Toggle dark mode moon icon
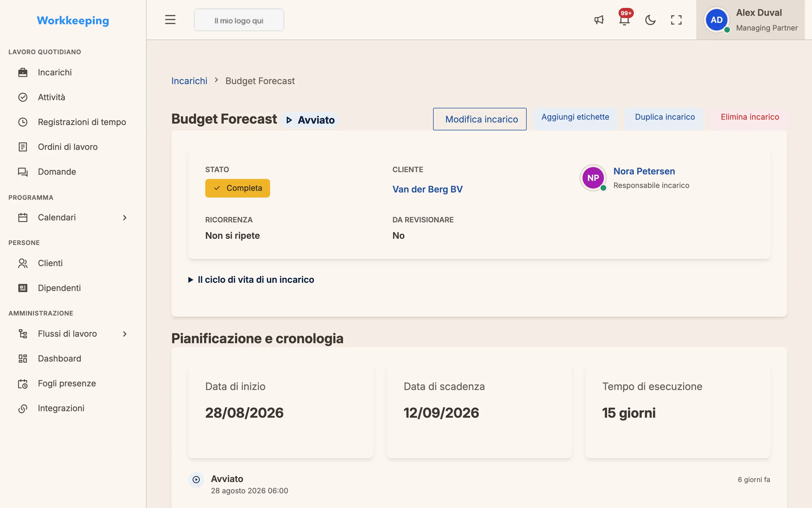Image resolution: width=812 pixels, height=508 pixels. coord(650,20)
